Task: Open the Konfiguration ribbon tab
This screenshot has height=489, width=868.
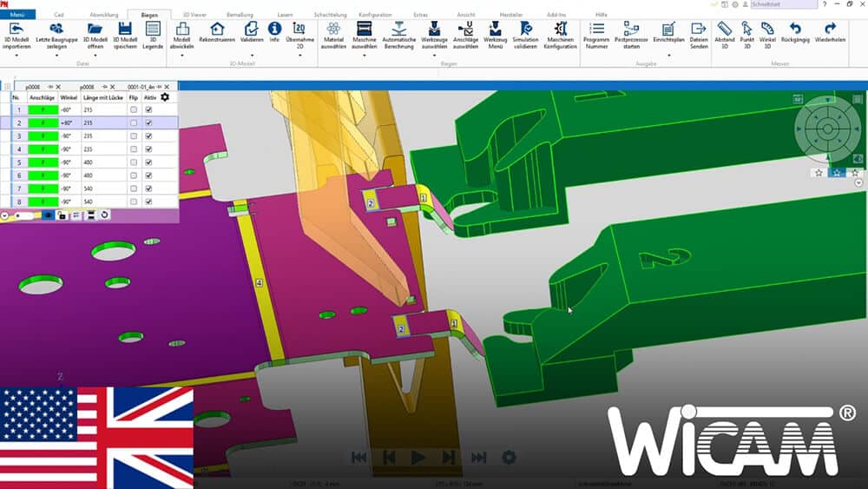Action: [x=375, y=15]
